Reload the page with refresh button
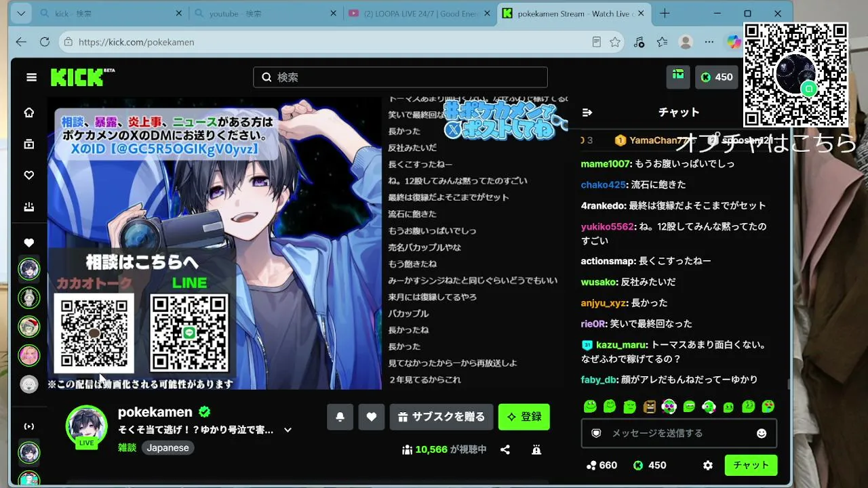 45,42
